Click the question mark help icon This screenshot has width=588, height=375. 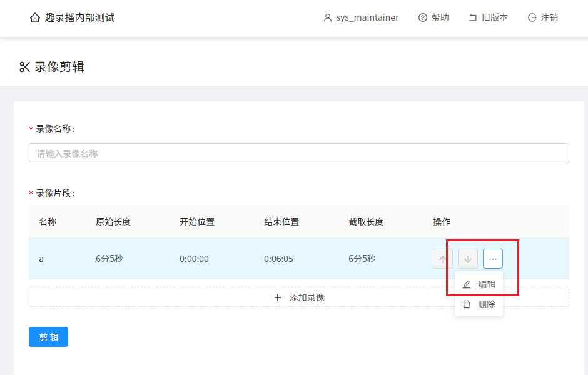coord(423,17)
